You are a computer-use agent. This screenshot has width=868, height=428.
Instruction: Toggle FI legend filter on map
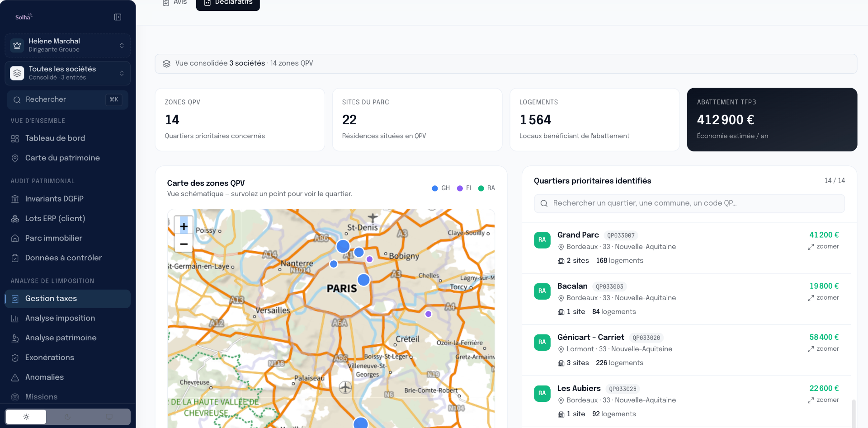point(464,188)
